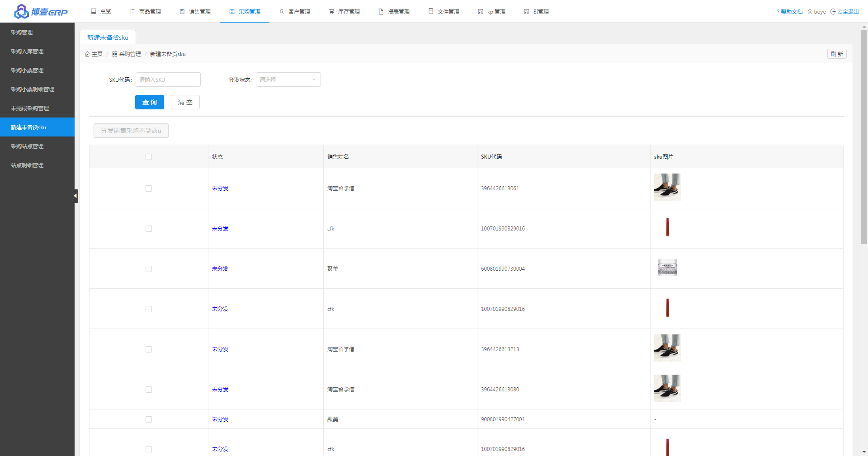Collapse the sidebar with the arrow handle

[75, 196]
